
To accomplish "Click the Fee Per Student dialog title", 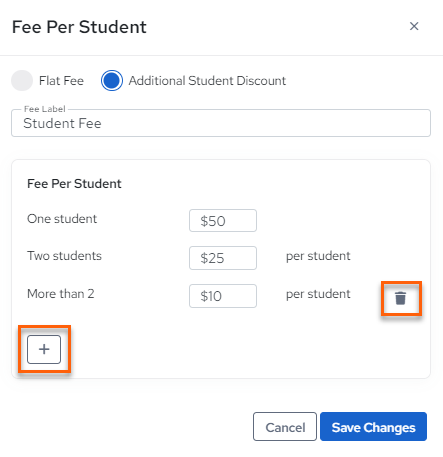I will pos(79,27).
